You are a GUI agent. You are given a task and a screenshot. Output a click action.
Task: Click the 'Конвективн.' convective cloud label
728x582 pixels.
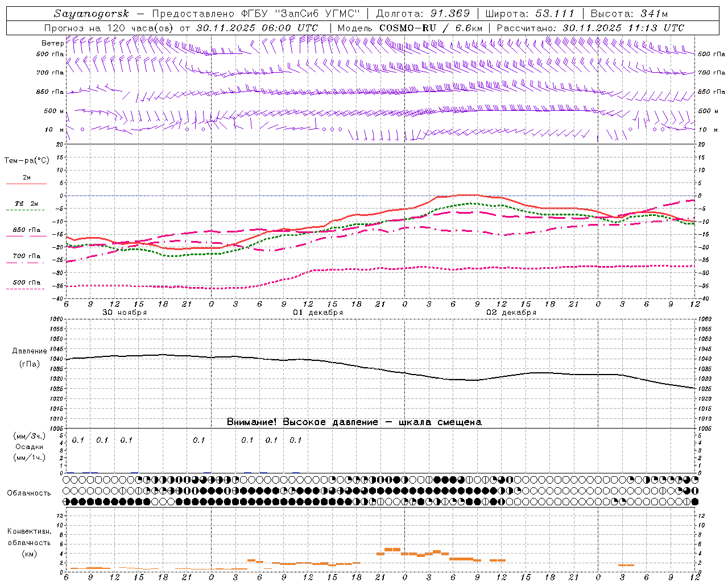[x=29, y=531]
